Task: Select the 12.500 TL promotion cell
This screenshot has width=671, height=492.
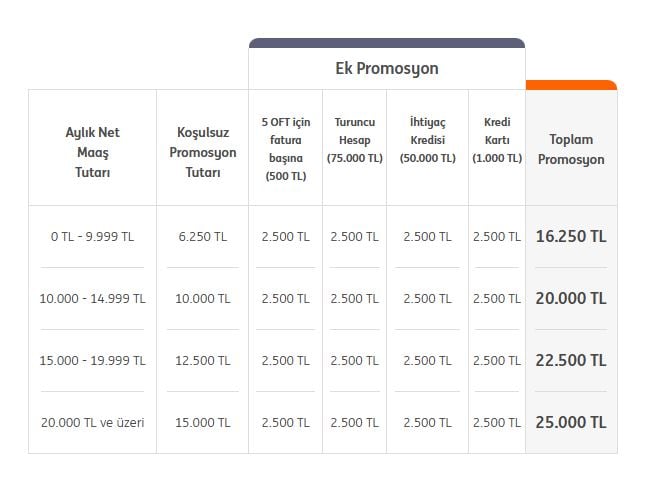Action: coord(203,361)
